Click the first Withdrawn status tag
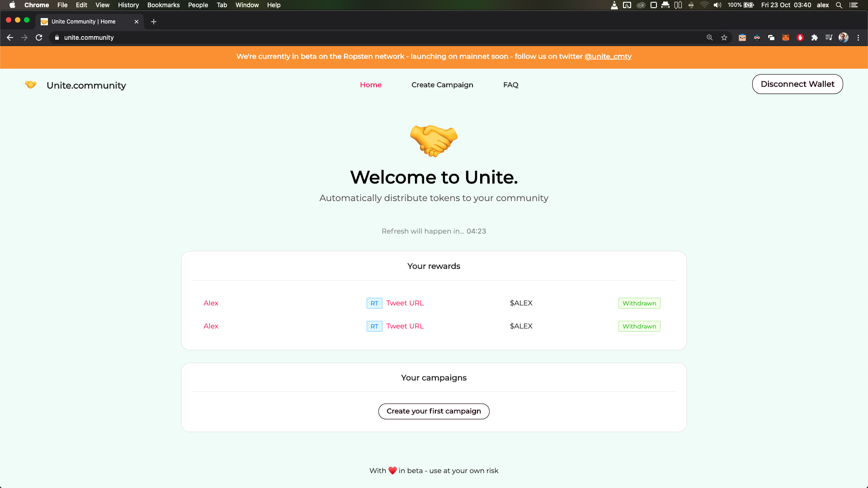This screenshot has height=488, width=868. [x=639, y=303]
